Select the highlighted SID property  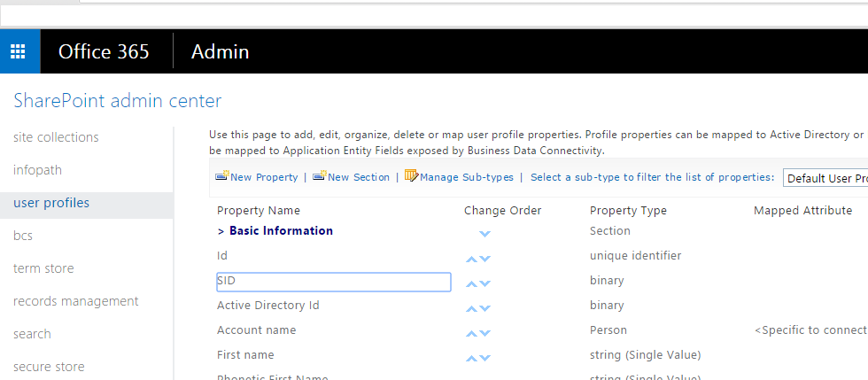334,282
